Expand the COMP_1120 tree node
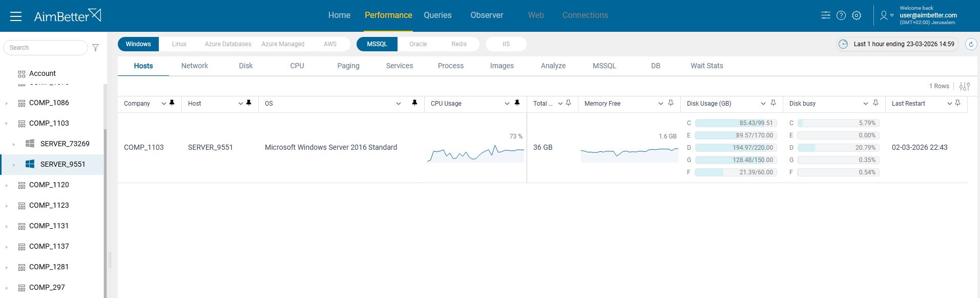 pos(7,185)
